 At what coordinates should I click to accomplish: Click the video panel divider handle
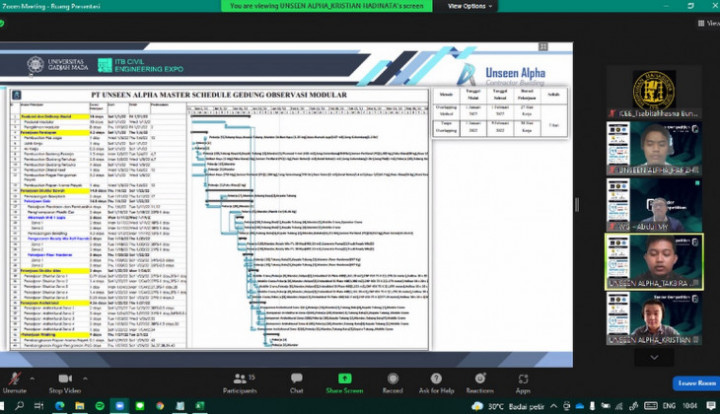point(576,205)
